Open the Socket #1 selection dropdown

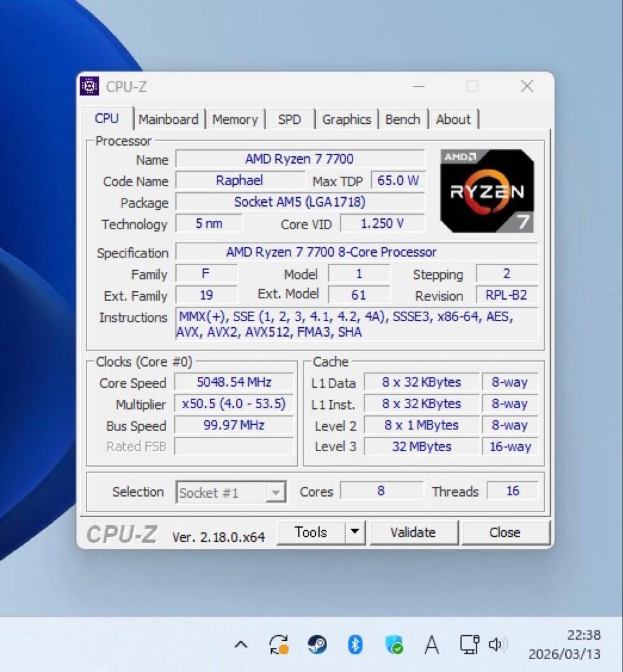[x=231, y=492]
